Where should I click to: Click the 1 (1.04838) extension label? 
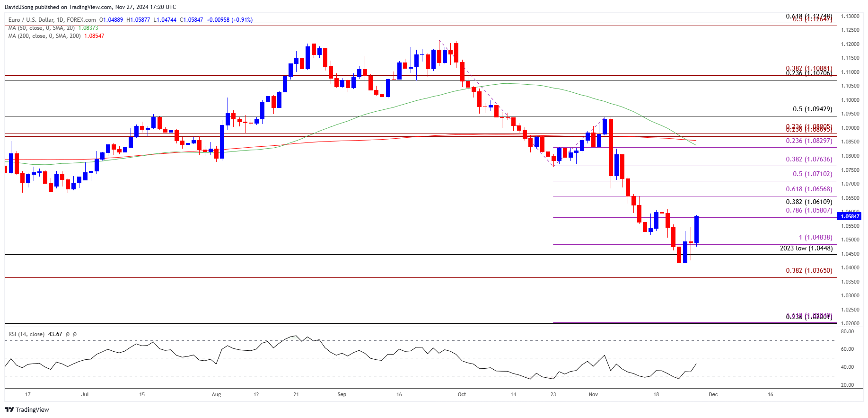815,237
